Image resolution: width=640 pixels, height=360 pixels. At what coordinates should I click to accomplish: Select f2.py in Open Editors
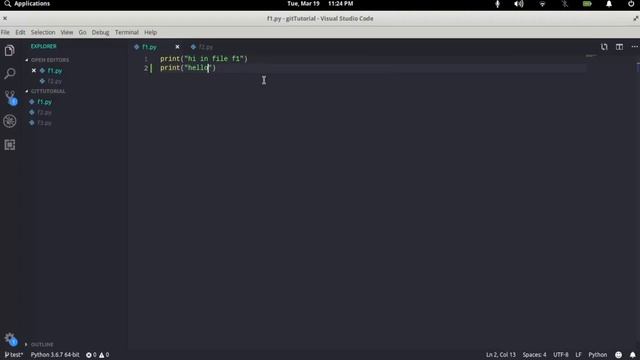[x=54, y=81]
